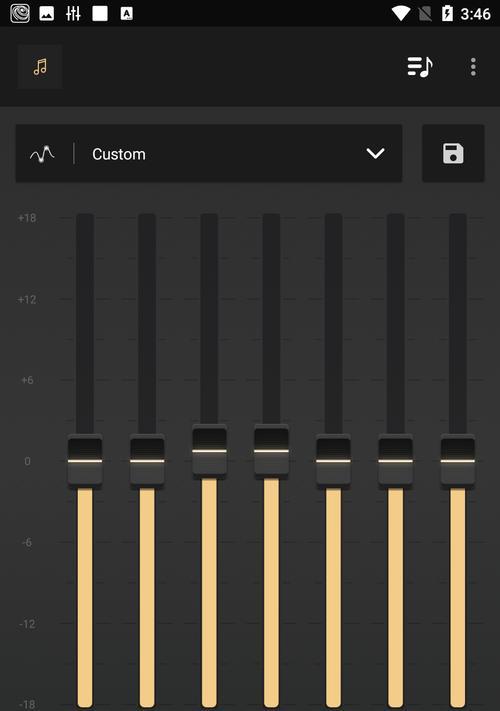Click the first equalizer band slider knob
The width and height of the screenshot is (500, 711).
(85, 461)
